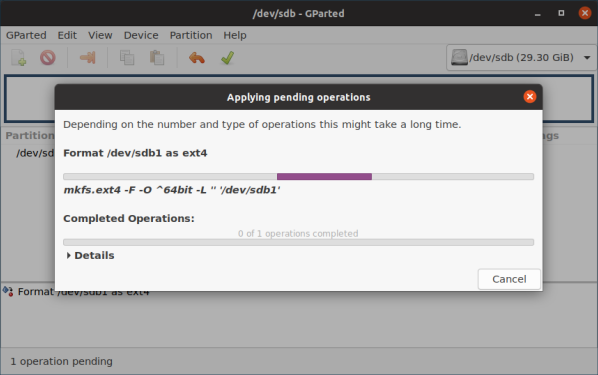Expand the Details section
The image size is (598, 375).
(x=90, y=255)
